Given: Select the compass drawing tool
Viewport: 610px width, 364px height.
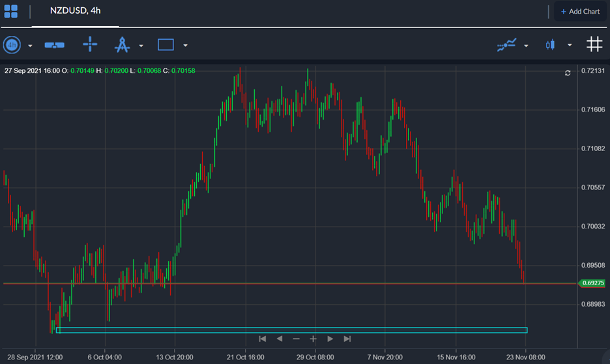Looking at the screenshot, I should coord(122,44).
